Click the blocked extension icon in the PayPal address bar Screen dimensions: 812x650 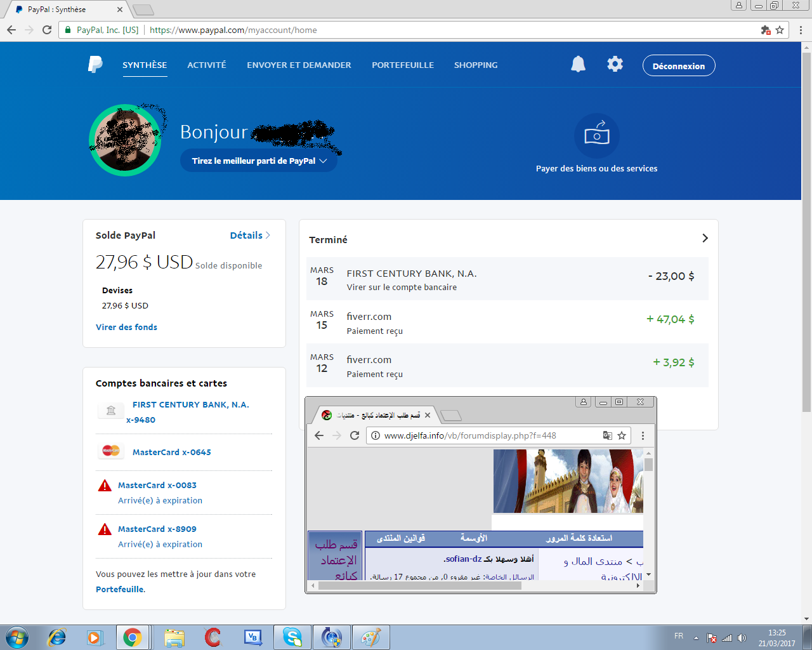(x=766, y=30)
